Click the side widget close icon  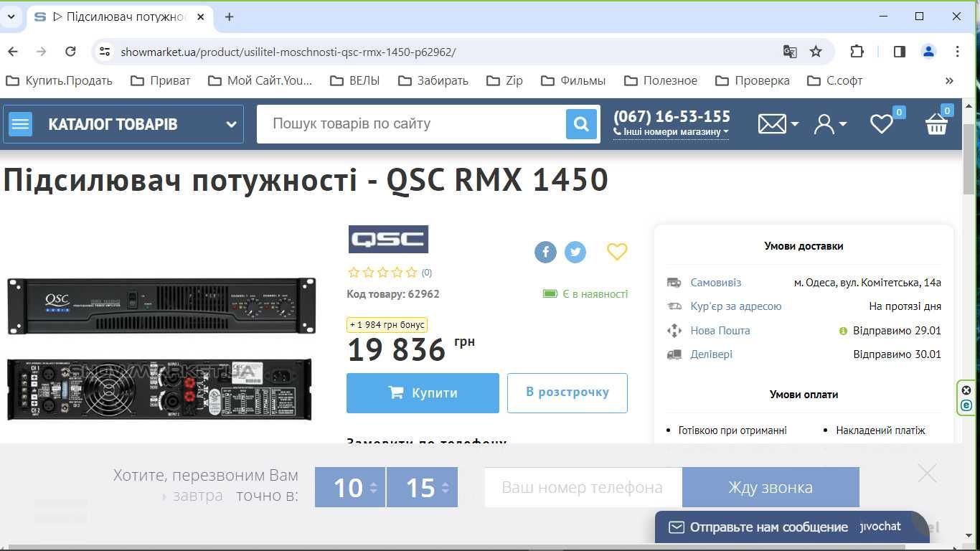coord(966,390)
